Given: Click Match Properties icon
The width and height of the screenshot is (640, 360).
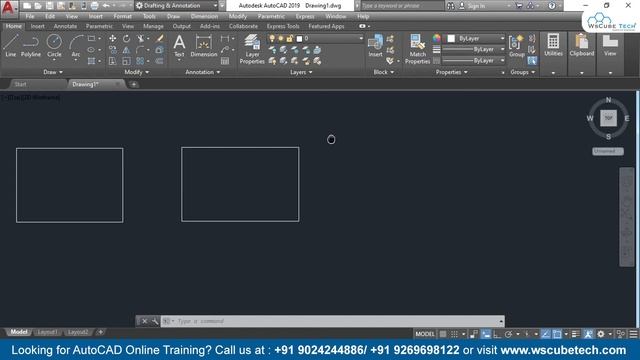Looking at the screenshot, I should [x=417, y=49].
